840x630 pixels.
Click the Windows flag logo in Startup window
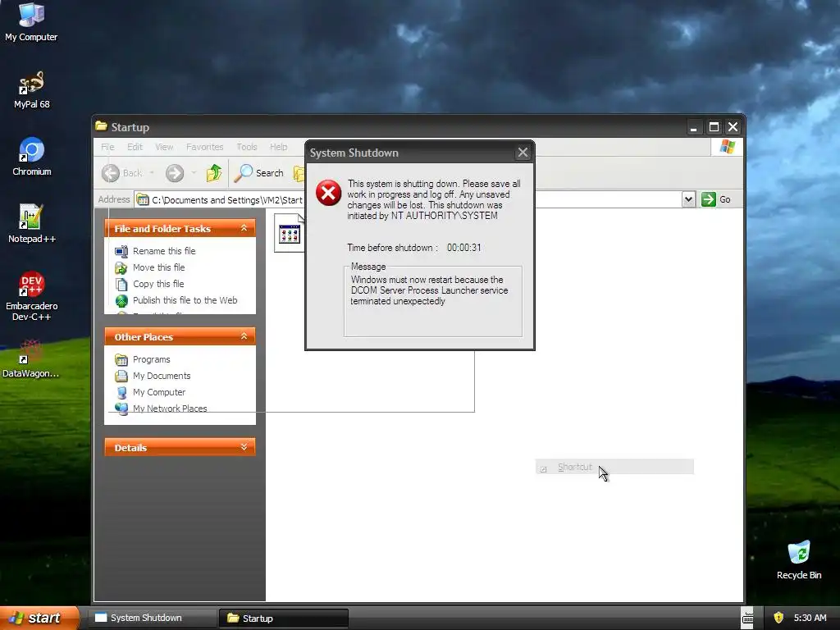(x=728, y=146)
